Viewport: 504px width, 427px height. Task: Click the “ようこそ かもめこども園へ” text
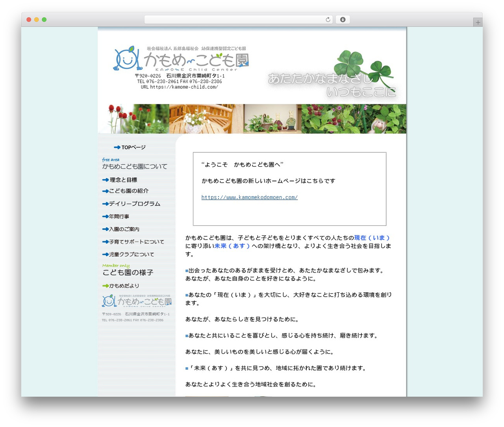coord(243,165)
